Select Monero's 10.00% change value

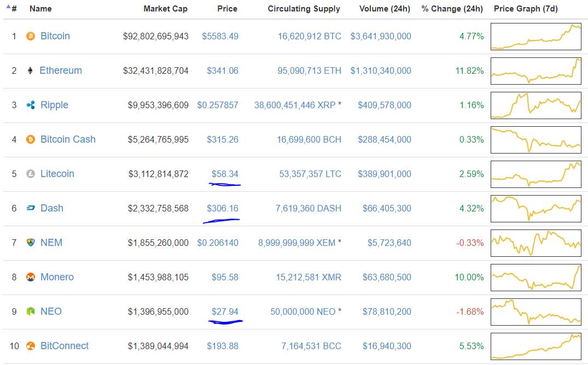pyautogui.click(x=469, y=278)
